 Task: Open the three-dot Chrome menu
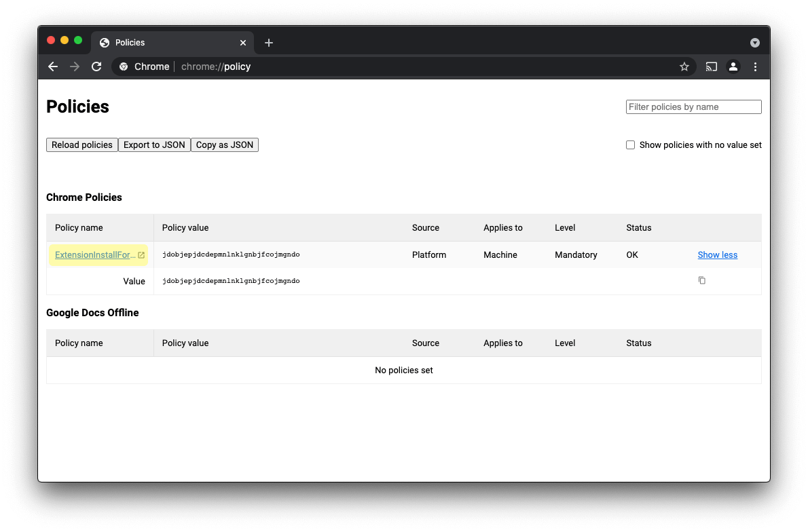[x=755, y=66]
